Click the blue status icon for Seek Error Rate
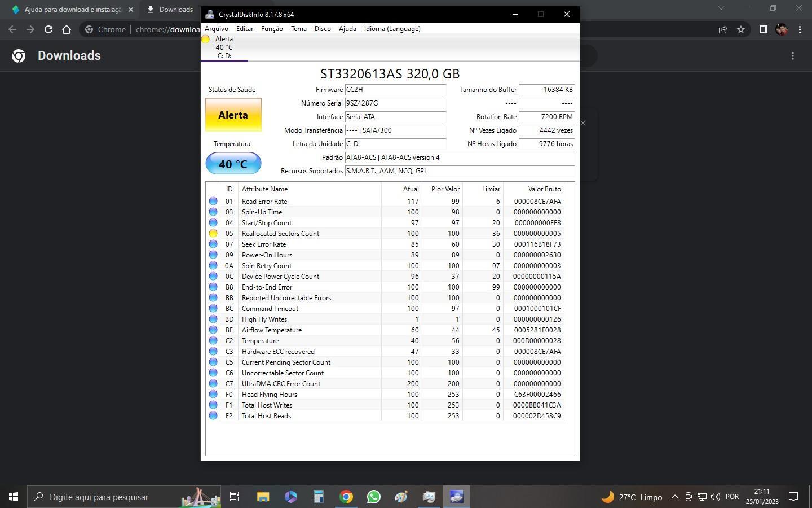 (x=213, y=244)
